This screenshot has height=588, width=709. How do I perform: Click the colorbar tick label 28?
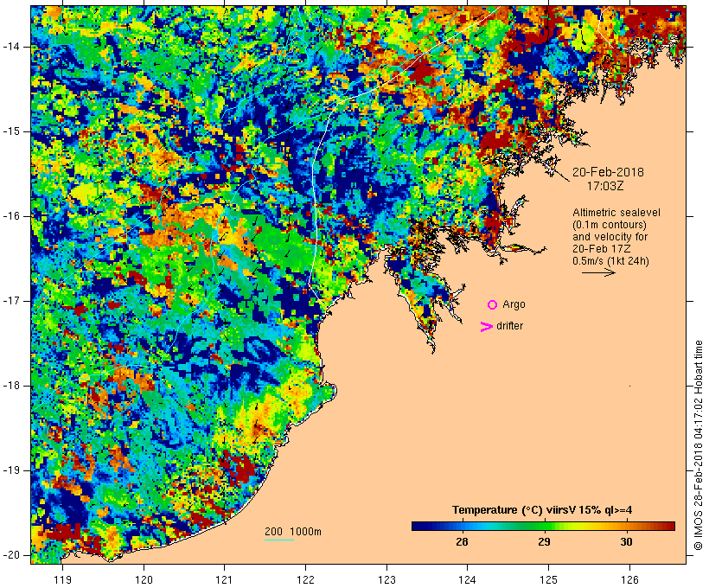point(462,541)
